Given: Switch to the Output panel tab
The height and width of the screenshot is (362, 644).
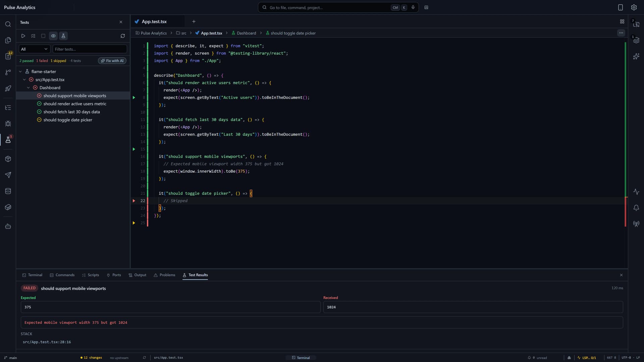Looking at the screenshot, I should tap(138, 275).
